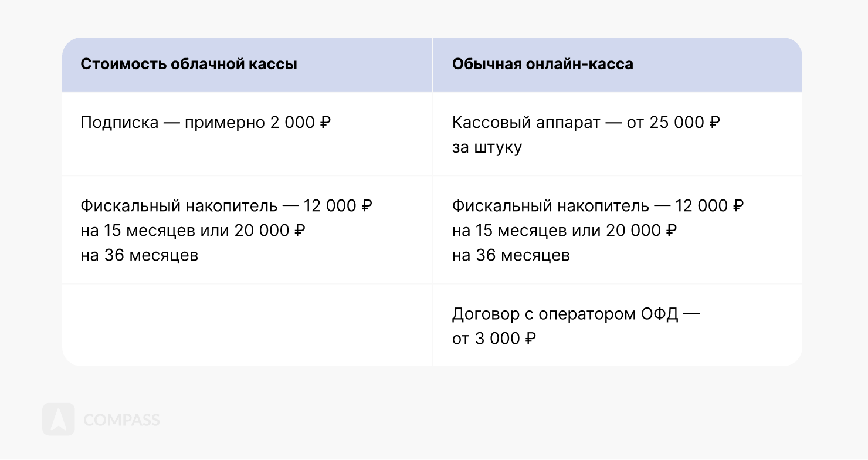Click the 'Договор с оператором ОФД' text
Image resolution: width=868 pixels, height=460 pixels.
click(565, 314)
